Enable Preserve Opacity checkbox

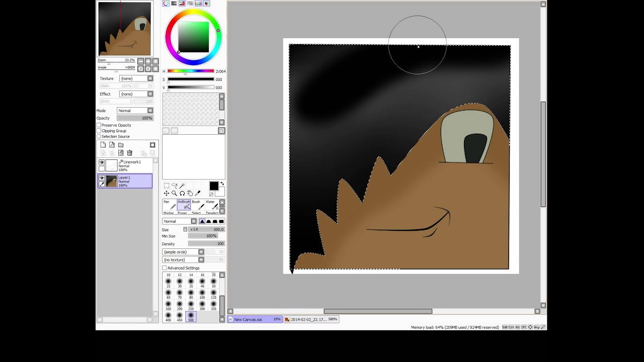(99, 125)
